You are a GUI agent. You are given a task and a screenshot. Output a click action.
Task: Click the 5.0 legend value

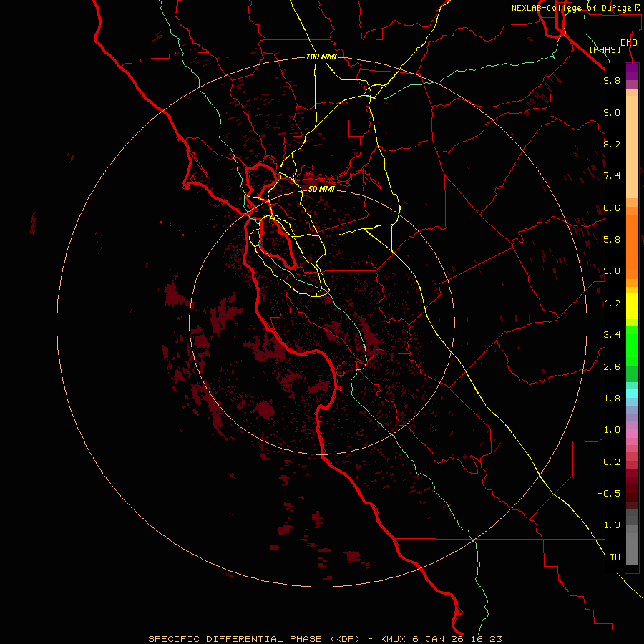click(612, 271)
